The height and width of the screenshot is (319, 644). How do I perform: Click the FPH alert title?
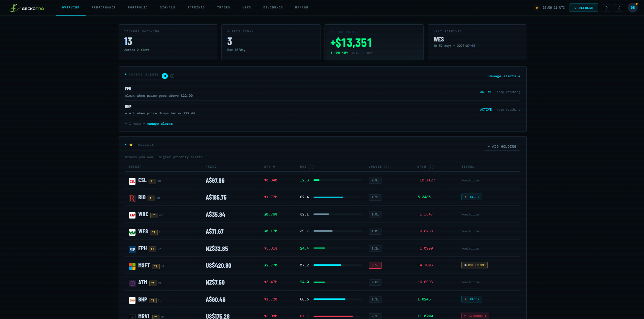[x=128, y=89]
